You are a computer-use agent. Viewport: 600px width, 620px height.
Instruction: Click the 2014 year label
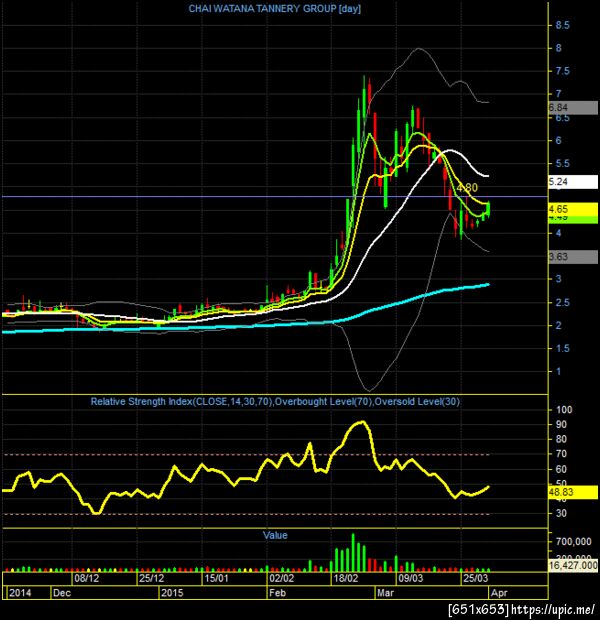[x=20, y=593]
